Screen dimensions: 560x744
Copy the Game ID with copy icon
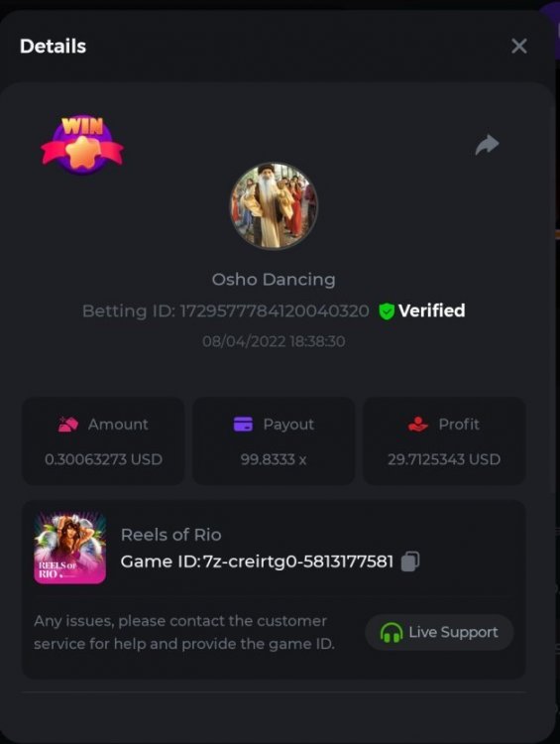[x=410, y=561]
